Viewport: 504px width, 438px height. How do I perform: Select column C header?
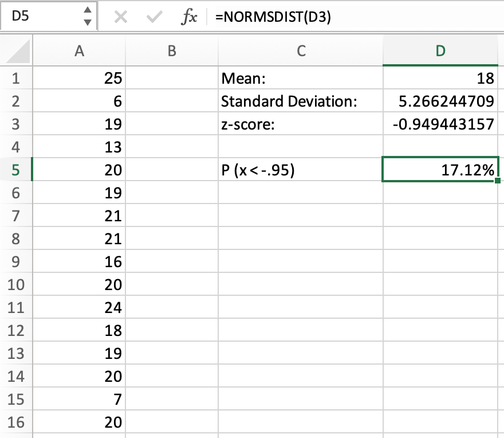(300, 52)
